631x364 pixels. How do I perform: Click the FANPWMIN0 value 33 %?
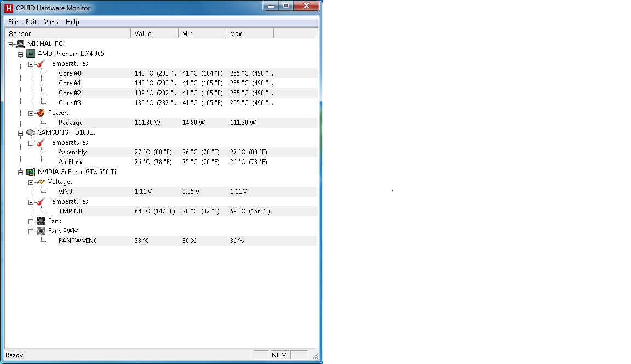click(142, 241)
